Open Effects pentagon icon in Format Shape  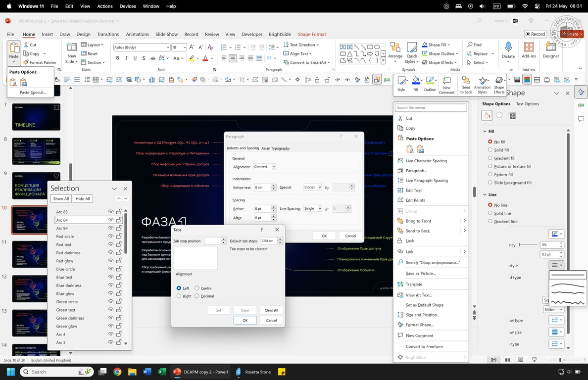point(499,116)
